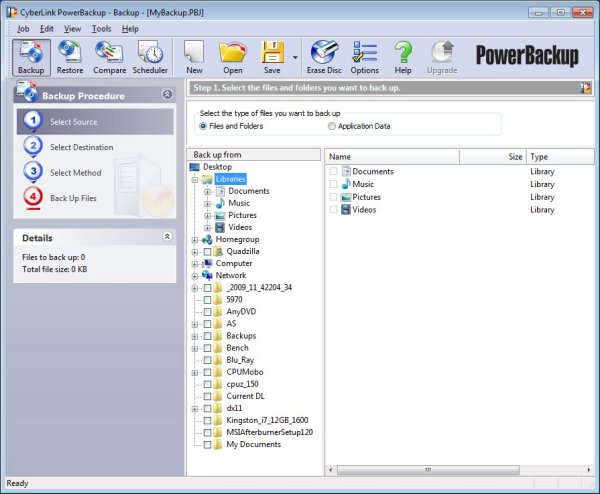Sort by the Type column header
The image size is (600, 494).
[x=560, y=157]
